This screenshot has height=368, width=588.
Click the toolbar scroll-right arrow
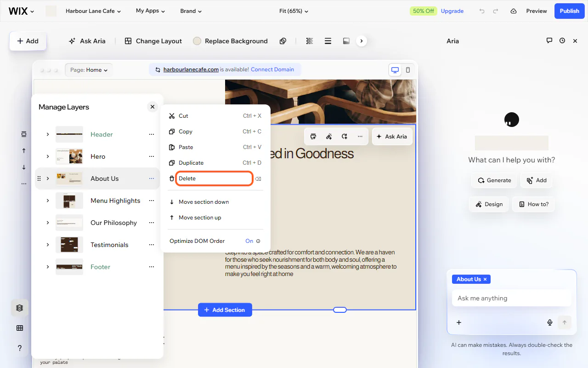tap(362, 41)
